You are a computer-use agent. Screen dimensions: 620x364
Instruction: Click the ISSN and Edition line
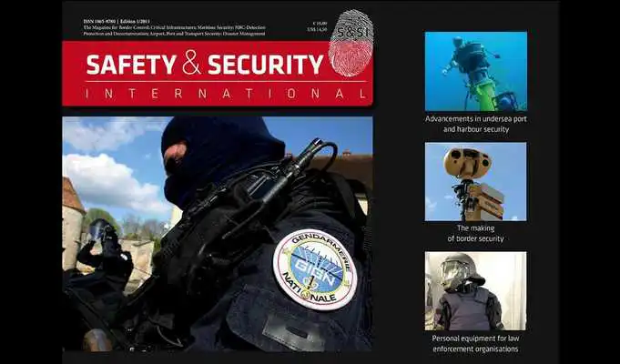click(117, 22)
